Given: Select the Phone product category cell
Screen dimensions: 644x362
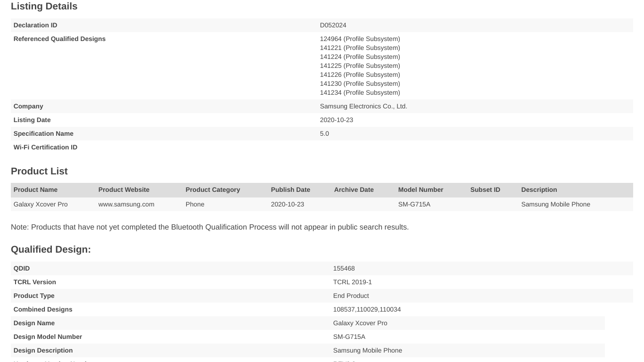Looking at the screenshot, I should pos(195,204).
